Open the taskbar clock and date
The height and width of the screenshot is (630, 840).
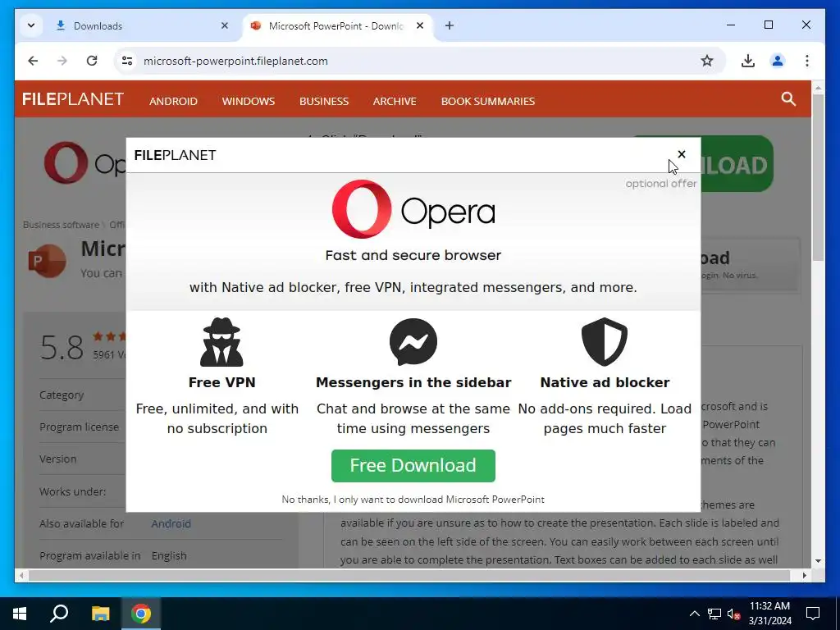pyautogui.click(x=769, y=614)
